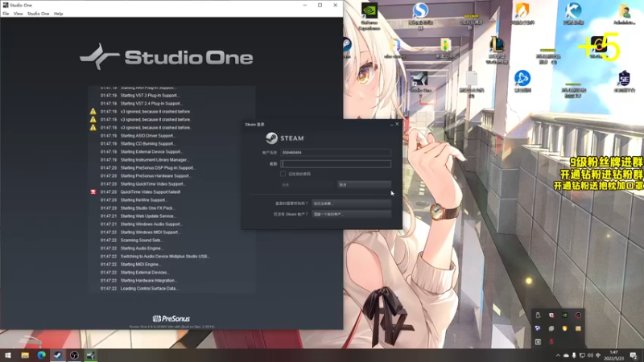Image resolution: width=644 pixels, height=362 pixels.
Task: Click the Steam logo in login dialog
Action: (x=285, y=138)
